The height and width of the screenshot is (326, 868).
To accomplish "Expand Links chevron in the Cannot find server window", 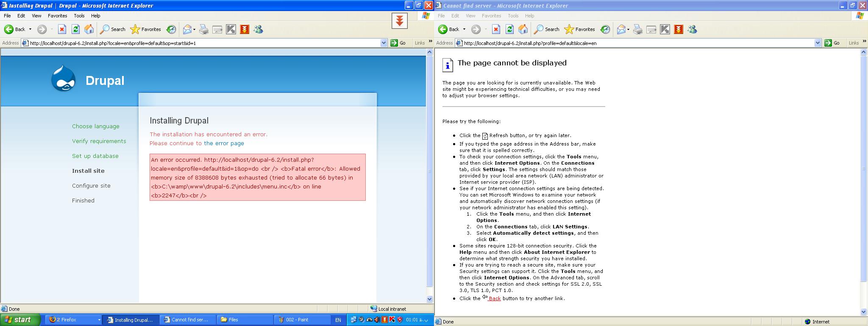I will click(864, 42).
